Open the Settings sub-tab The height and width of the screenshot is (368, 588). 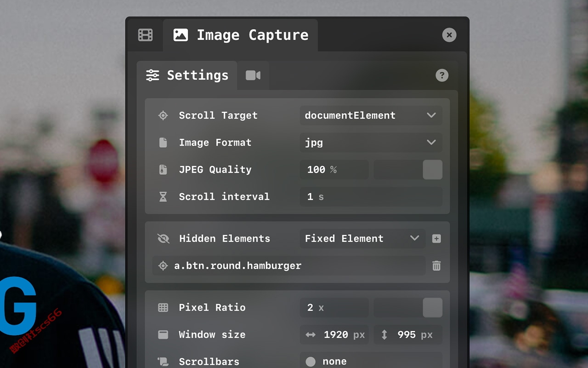tap(187, 75)
